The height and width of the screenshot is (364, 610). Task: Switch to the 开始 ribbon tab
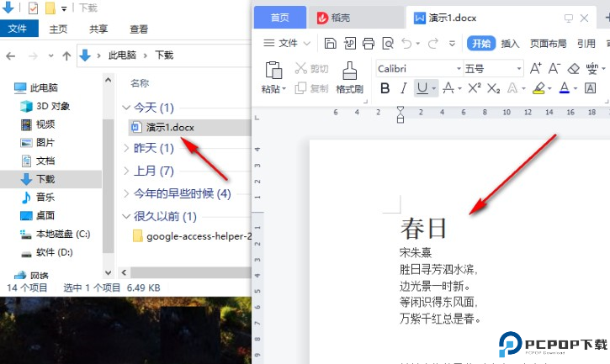481,43
